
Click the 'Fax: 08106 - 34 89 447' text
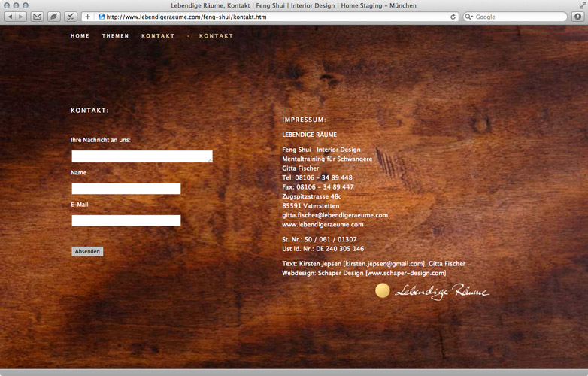(318, 187)
